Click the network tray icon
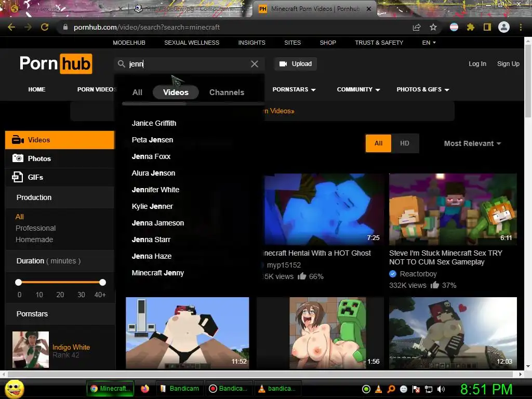The height and width of the screenshot is (399, 532). pyautogui.click(x=429, y=389)
